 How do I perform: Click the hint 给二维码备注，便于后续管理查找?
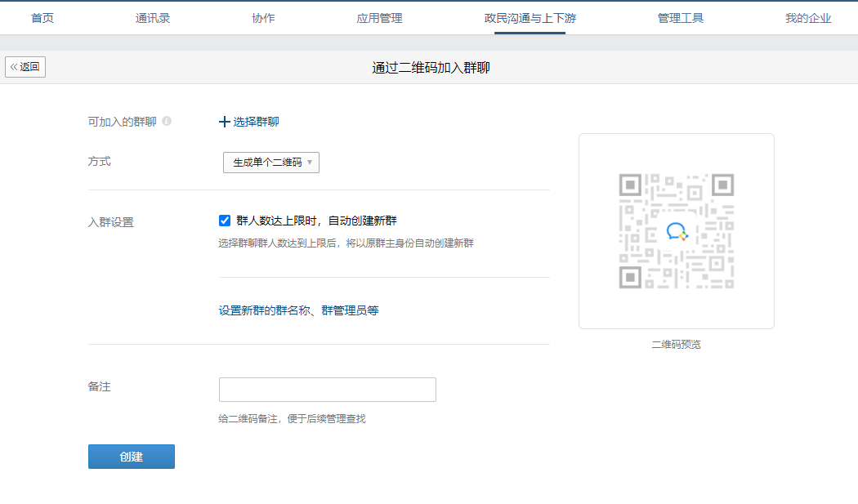click(x=293, y=418)
